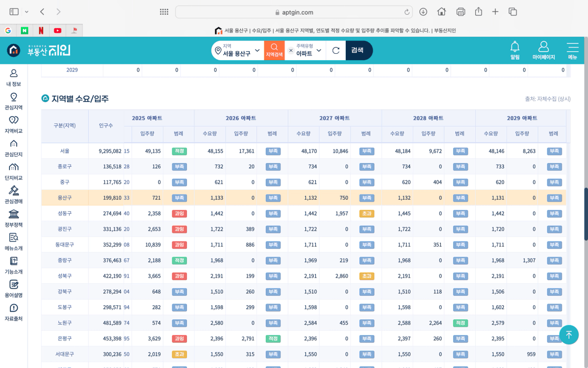Open the hamburger 메뉴 in header
This screenshot has width=588, height=368.
point(572,50)
